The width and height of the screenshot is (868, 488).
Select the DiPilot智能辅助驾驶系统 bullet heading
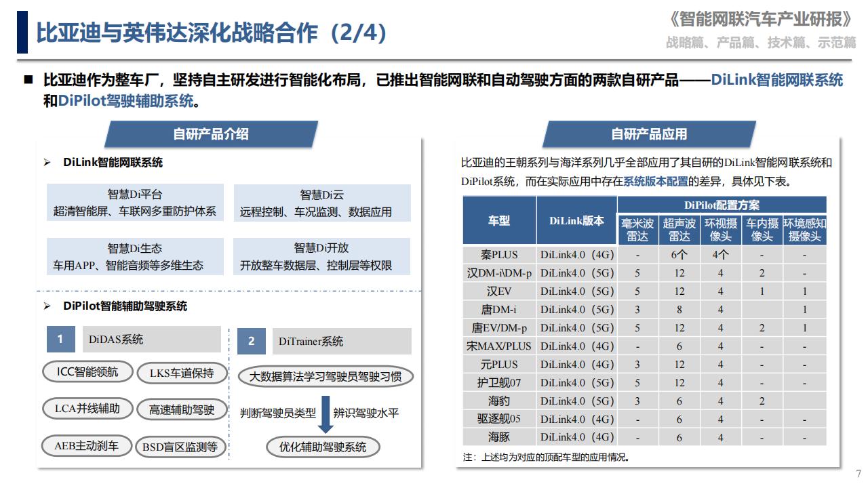click(x=125, y=306)
